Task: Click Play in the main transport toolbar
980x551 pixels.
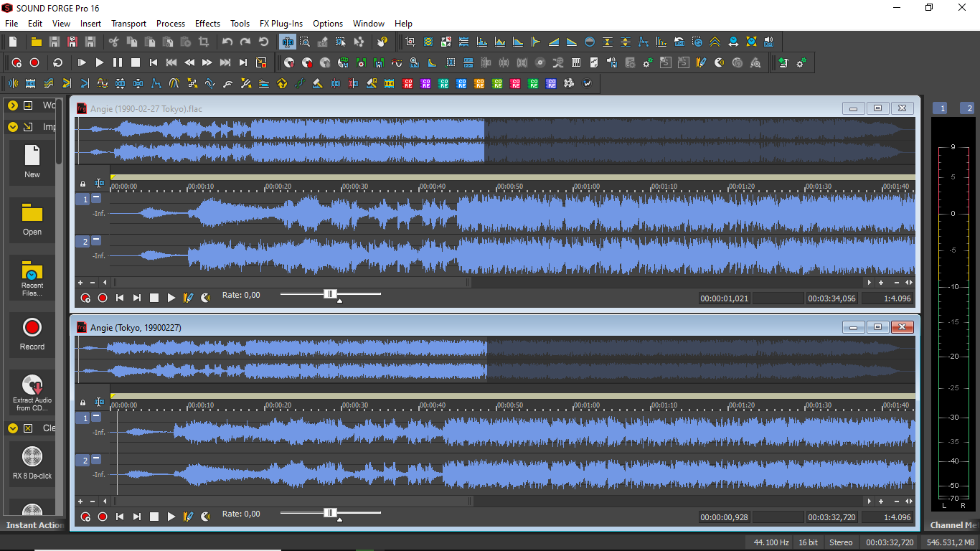Action: 100,62
